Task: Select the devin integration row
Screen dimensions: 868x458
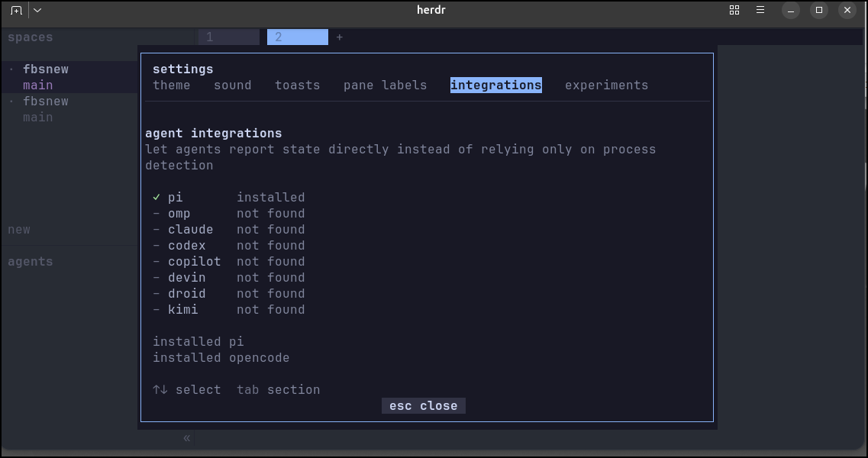Action: coord(228,277)
